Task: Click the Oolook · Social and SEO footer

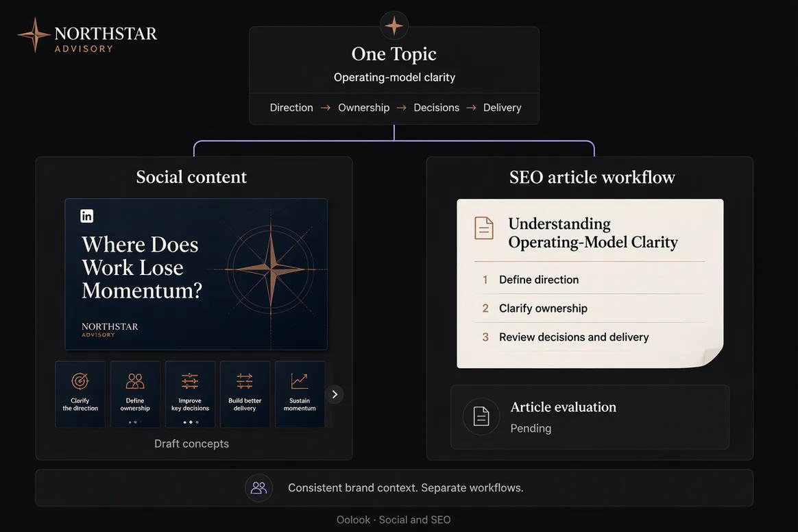Action: [394, 520]
